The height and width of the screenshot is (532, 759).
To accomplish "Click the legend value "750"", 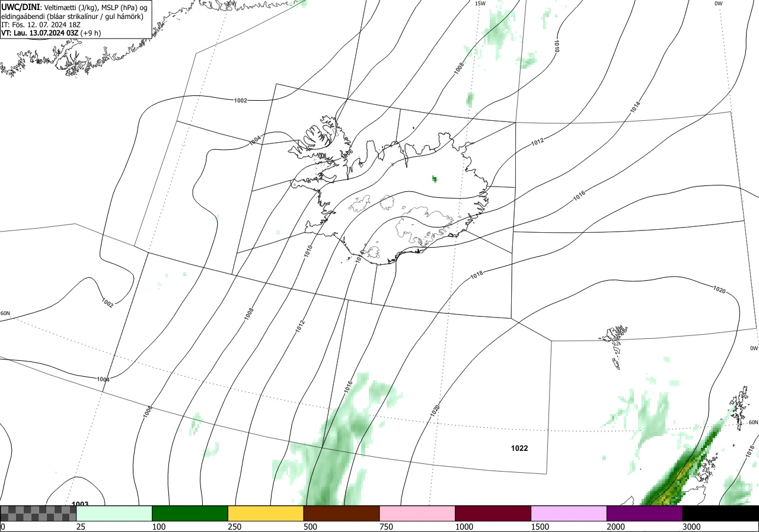I will click(x=386, y=527).
